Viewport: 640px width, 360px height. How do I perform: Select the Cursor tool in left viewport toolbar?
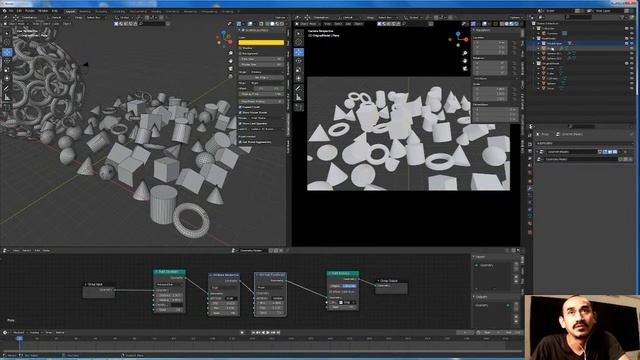[7, 42]
